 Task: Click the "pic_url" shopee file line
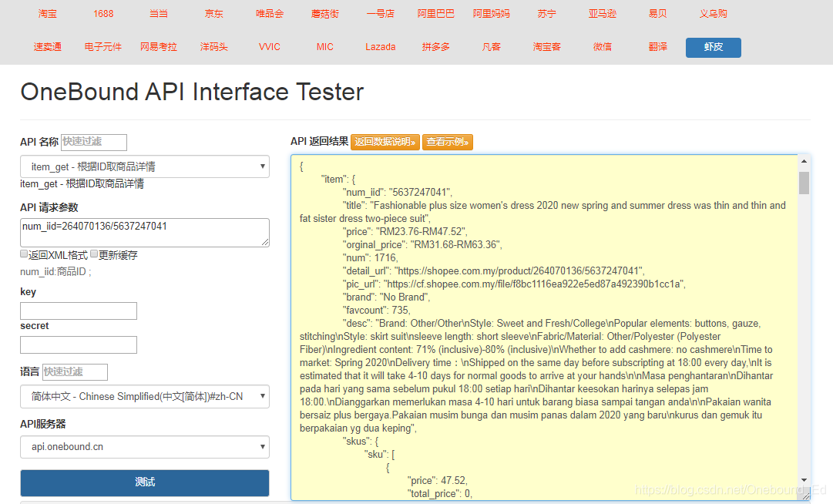(x=514, y=284)
